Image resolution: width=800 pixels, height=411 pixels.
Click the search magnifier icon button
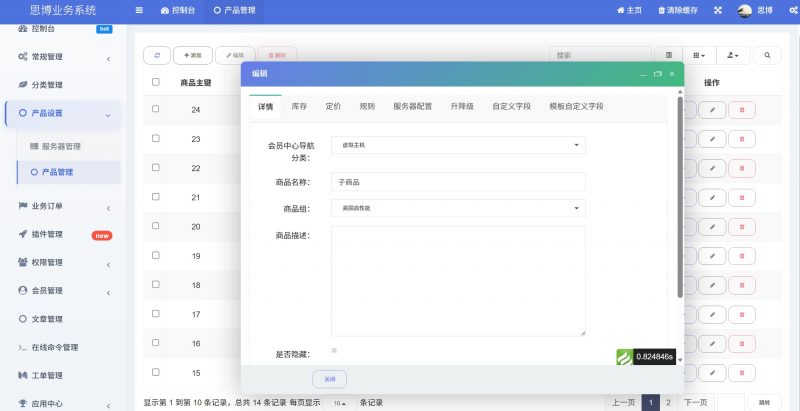(x=767, y=55)
